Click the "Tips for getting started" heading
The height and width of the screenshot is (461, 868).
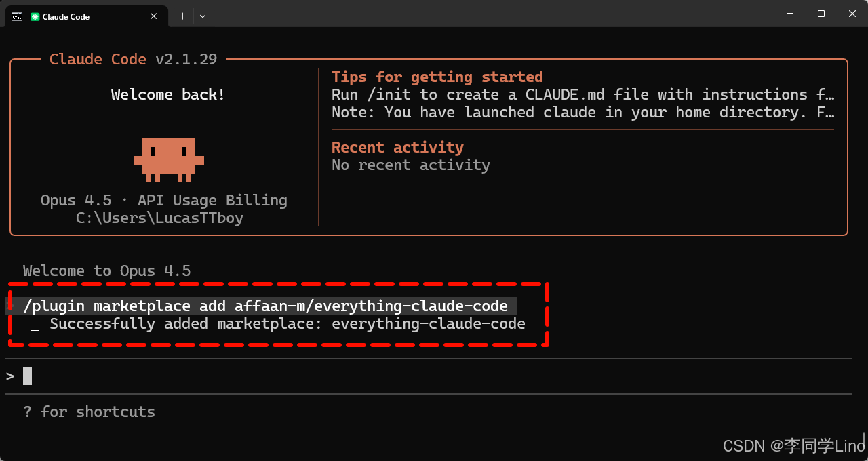click(x=437, y=77)
